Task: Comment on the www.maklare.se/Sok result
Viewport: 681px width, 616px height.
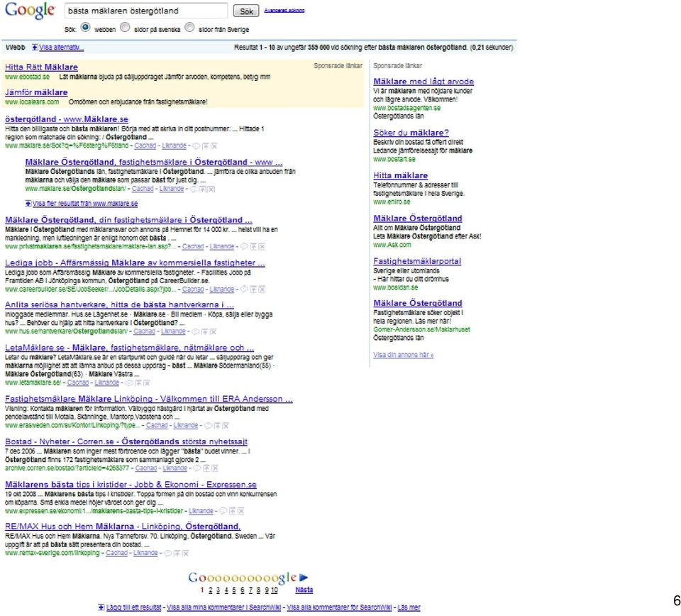Action: pos(196,146)
